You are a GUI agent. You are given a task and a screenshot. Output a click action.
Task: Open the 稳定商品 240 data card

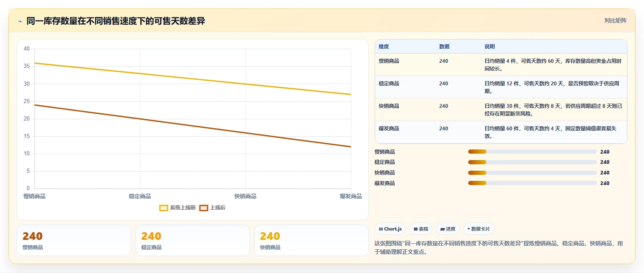192,240
